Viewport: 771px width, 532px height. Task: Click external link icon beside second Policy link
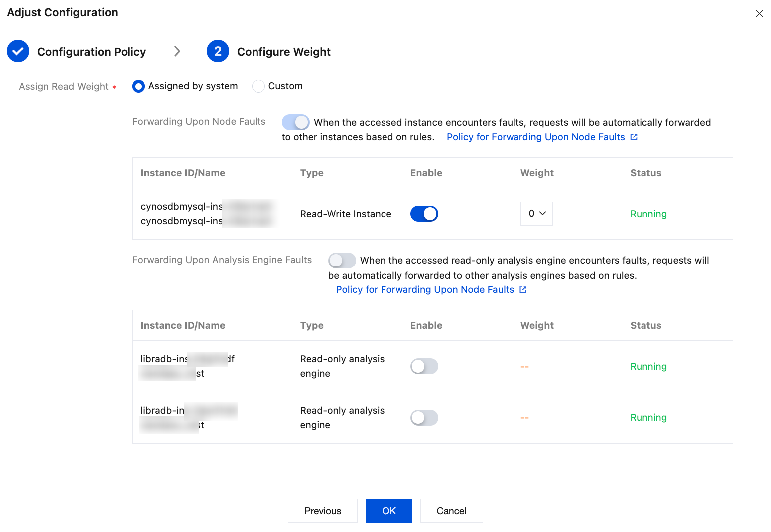(523, 290)
